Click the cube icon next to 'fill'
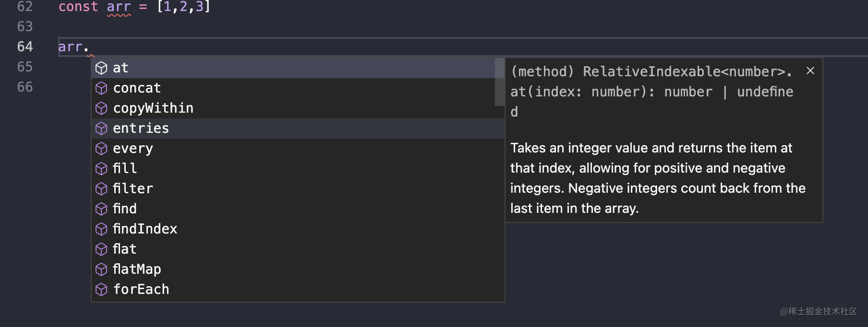Viewport: 868px width, 327px height. pyautogui.click(x=101, y=169)
